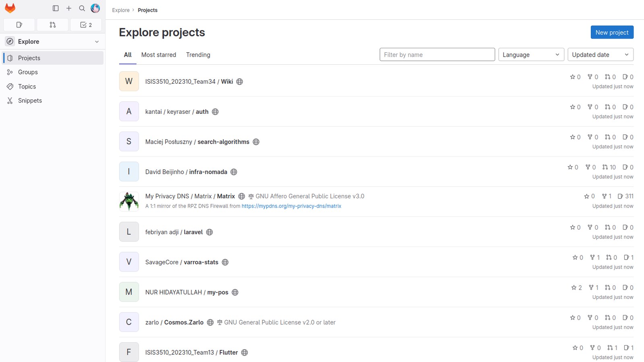Viewport: 644px width, 362px height.
Task: Click the Filter by name field
Action: click(x=437, y=55)
